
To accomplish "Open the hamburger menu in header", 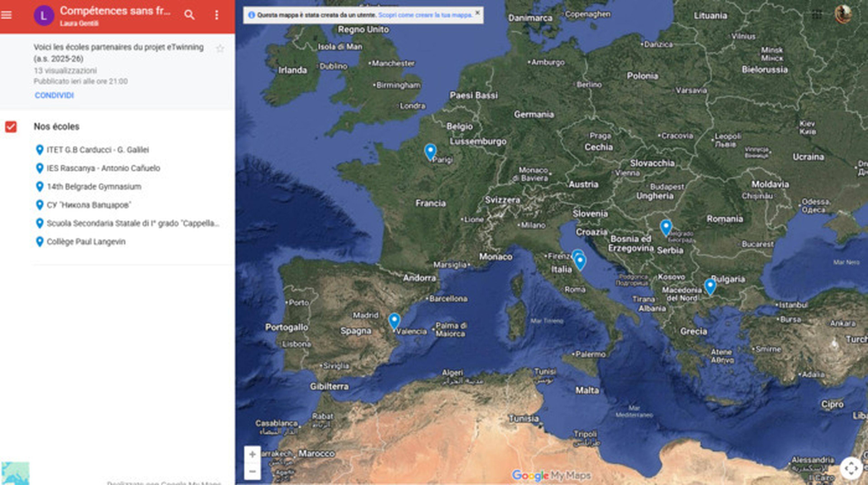I will pyautogui.click(x=7, y=15).
